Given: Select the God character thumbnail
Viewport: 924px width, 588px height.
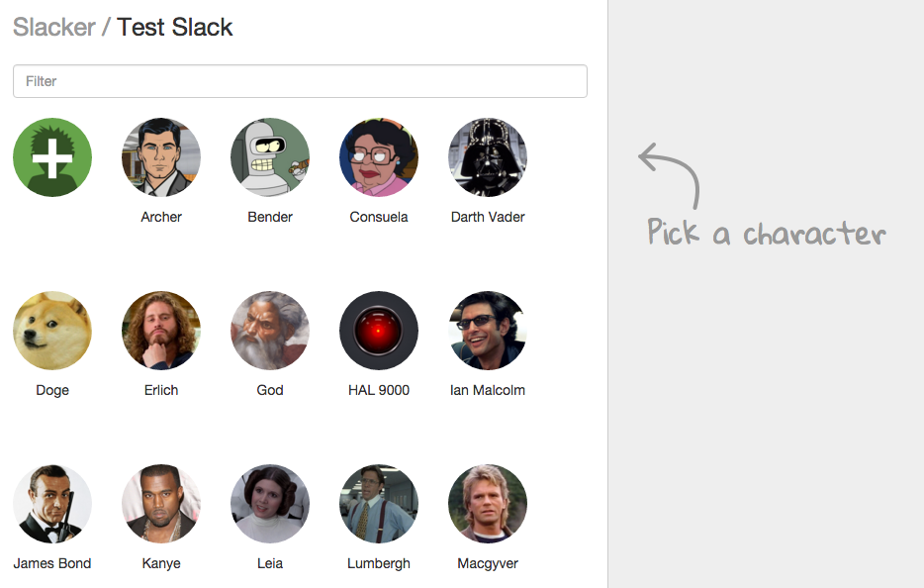Looking at the screenshot, I should click(x=269, y=330).
